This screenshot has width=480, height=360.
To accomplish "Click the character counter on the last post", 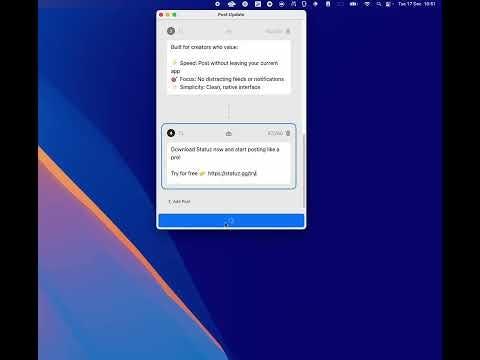I will pos(275,133).
